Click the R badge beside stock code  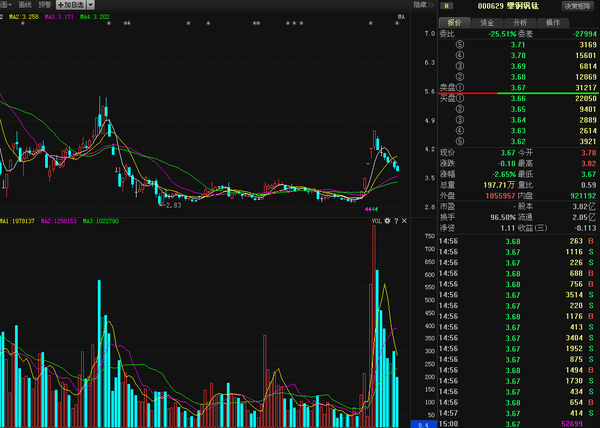pyautogui.click(x=446, y=6)
